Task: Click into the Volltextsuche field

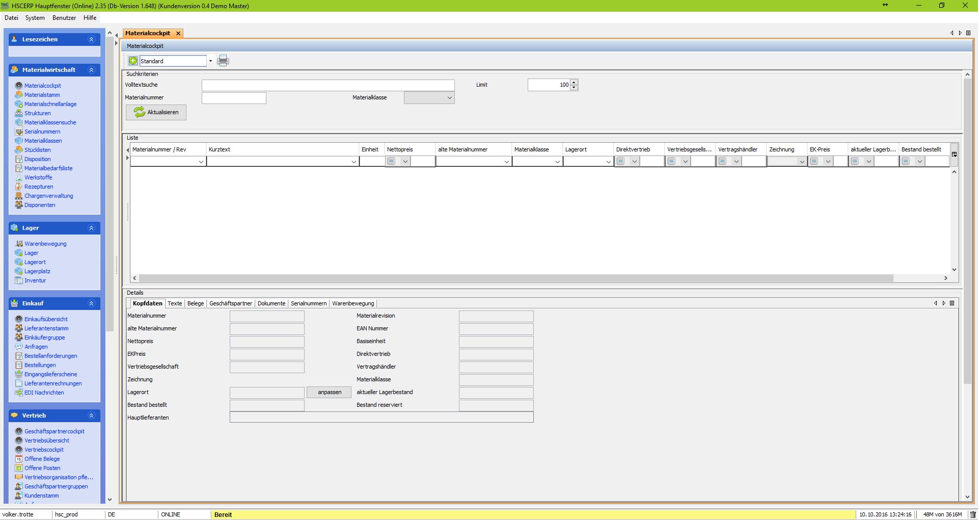Action: coord(328,85)
